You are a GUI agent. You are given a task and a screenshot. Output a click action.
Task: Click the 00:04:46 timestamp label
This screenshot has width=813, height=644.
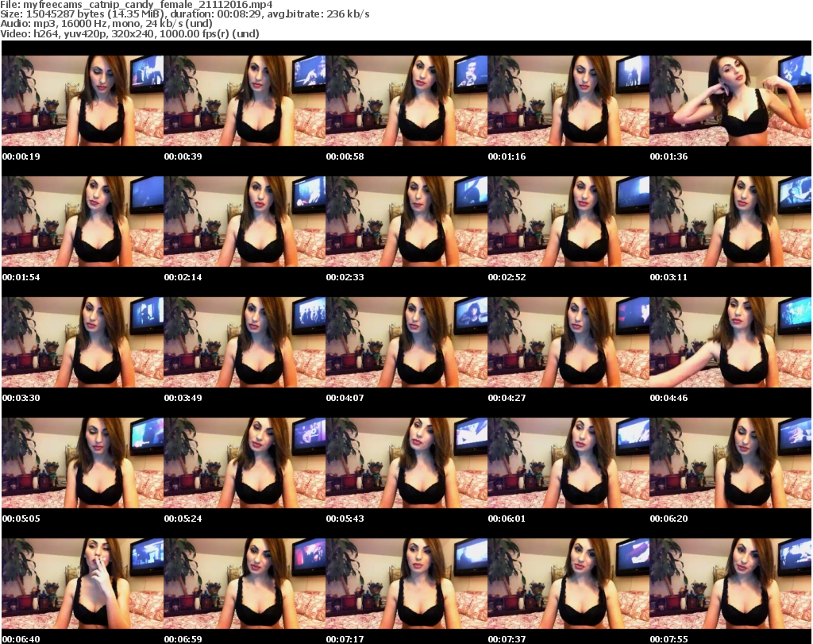pos(669,398)
